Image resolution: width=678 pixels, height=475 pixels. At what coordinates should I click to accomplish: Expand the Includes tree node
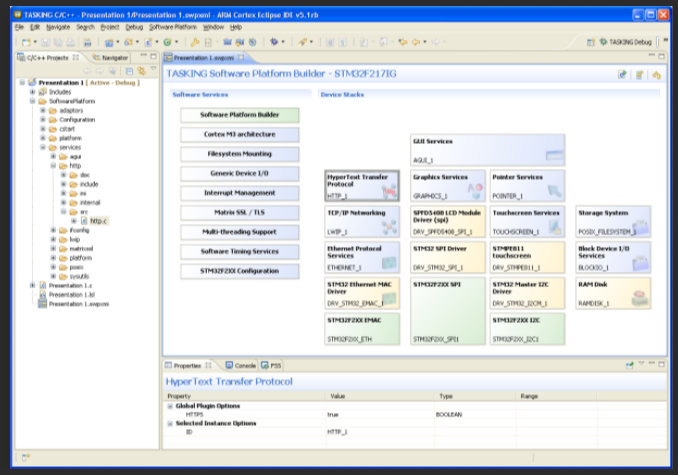pos(32,92)
